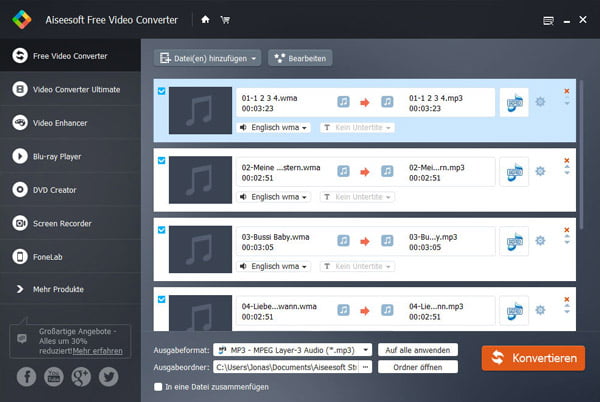The height and width of the screenshot is (402, 600).
Task: Click the home icon in title bar
Action: tap(205, 19)
